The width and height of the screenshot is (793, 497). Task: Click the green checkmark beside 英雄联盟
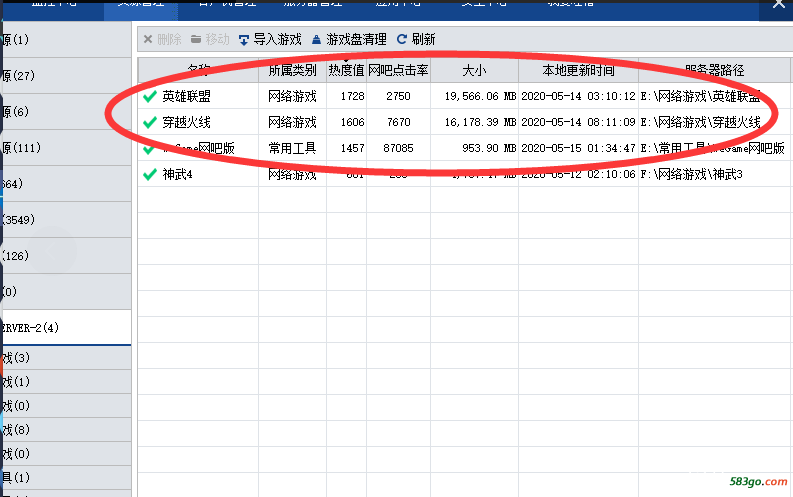150,96
